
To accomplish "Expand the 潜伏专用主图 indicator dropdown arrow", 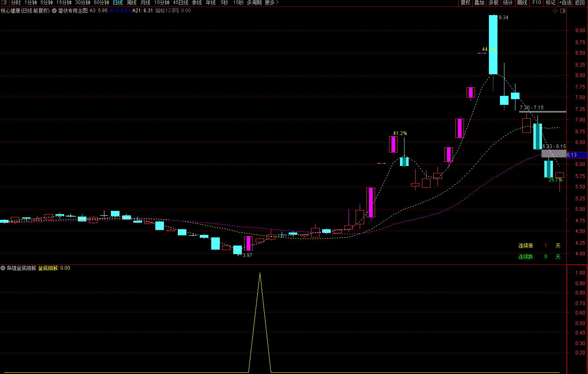I will [x=54, y=11].
